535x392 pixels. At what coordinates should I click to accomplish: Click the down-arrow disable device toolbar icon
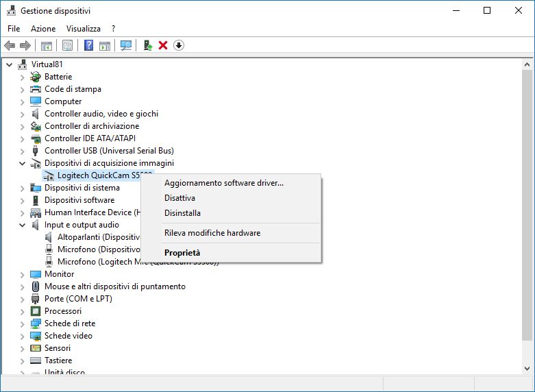click(x=179, y=45)
